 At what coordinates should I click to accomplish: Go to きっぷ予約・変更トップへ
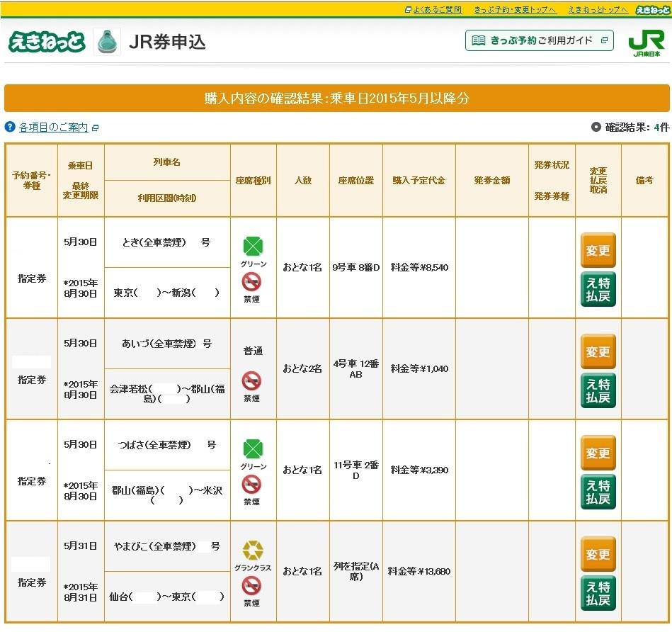point(514,9)
